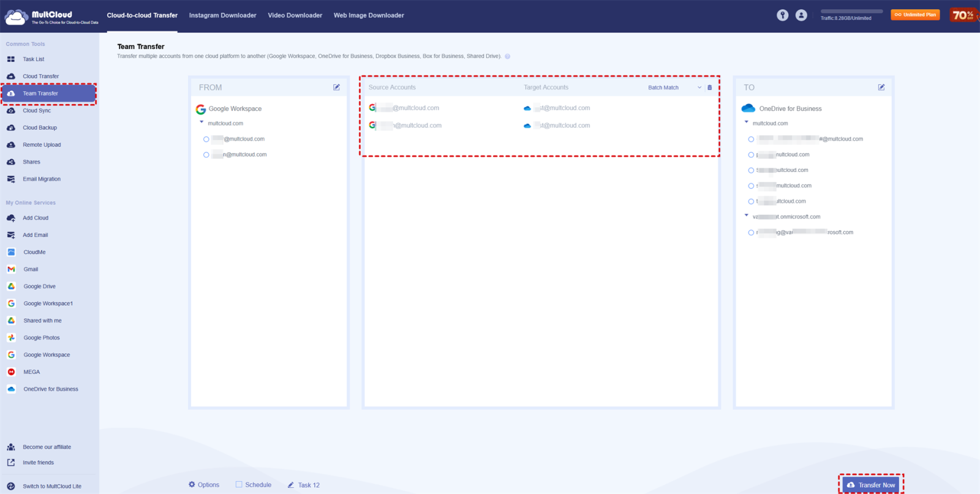The image size is (980, 494).
Task: Click the lightbulb tips icon in header
Action: tap(783, 15)
